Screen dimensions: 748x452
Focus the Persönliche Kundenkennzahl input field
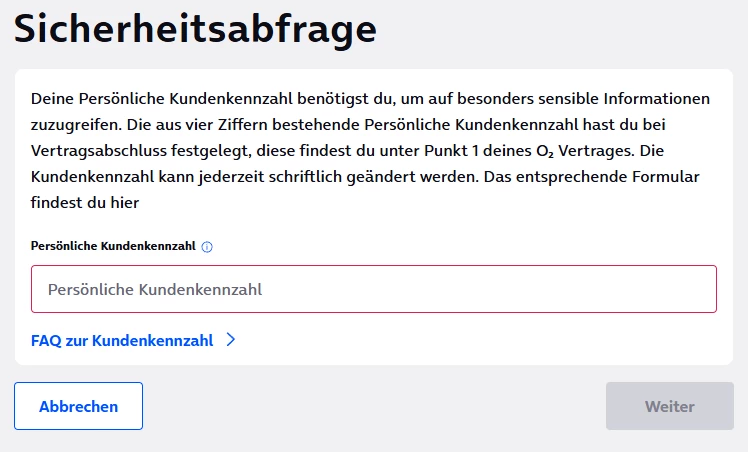coord(373,289)
